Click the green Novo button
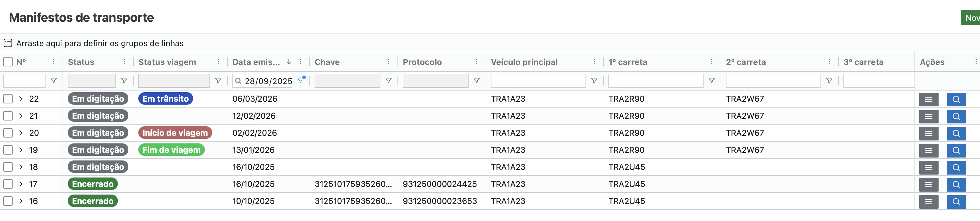980x221 pixels. pos(971,18)
